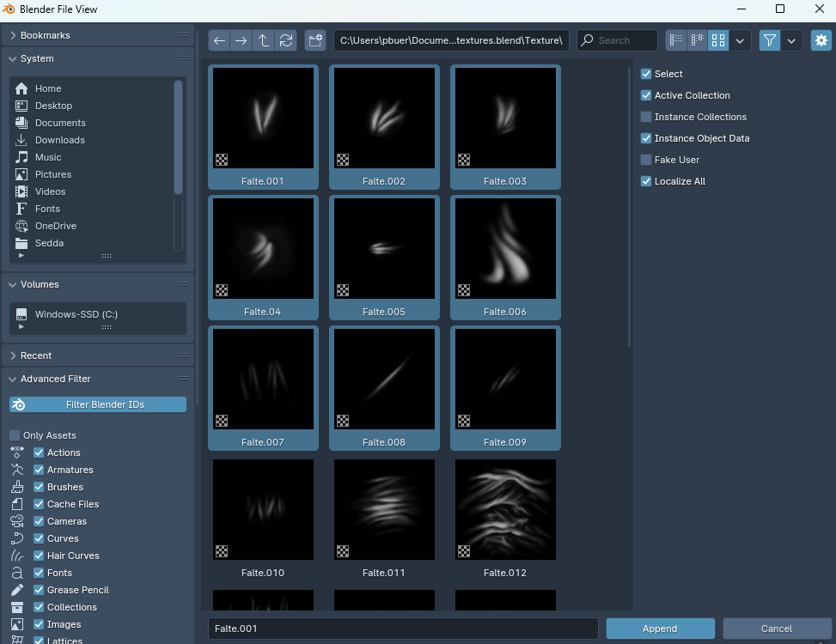Click the back navigation arrow

click(x=220, y=40)
